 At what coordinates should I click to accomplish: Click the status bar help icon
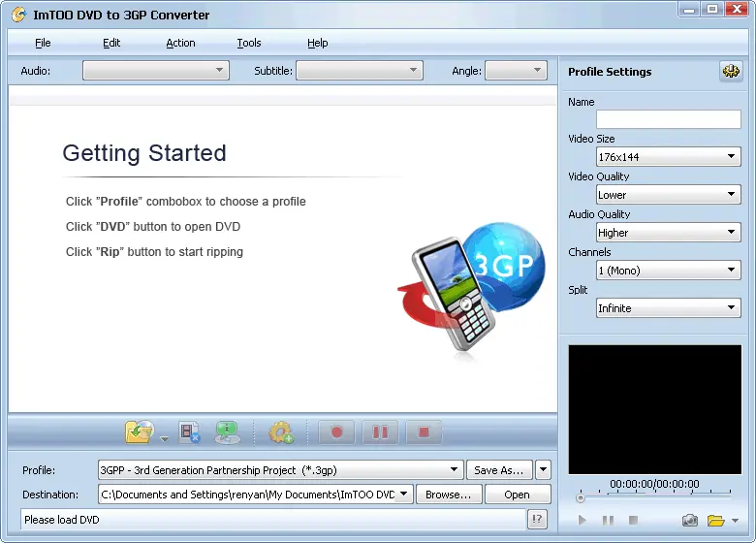click(537, 520)
